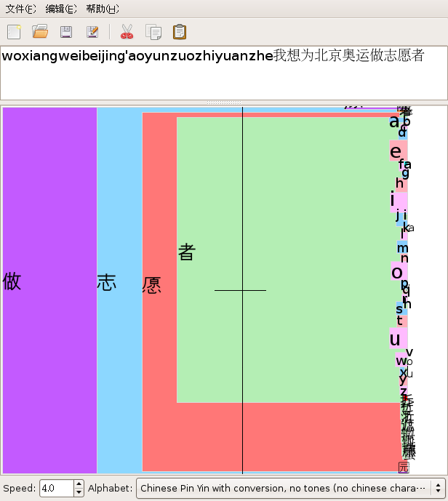Click inside the Speed value field
The width and height of the screenshot is (448, 501).
[x=55, y=488]
